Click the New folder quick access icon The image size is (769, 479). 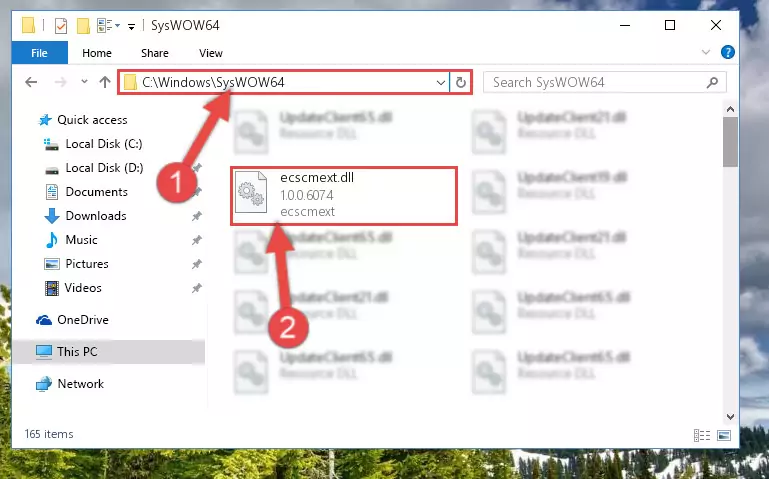pyautogui.click(x=83, y=25)
